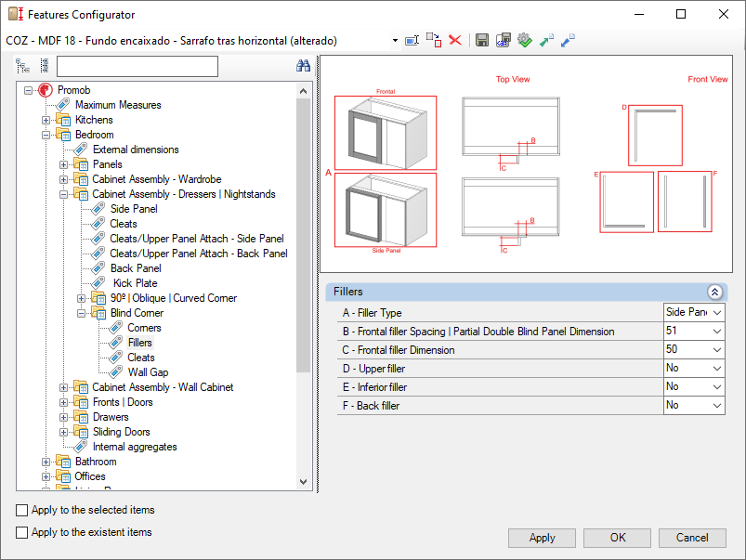Screen dimensions: 746x560
Task: Select Cleats/Upper Panel Attach - Side Panel
Action: coord(197,239)
